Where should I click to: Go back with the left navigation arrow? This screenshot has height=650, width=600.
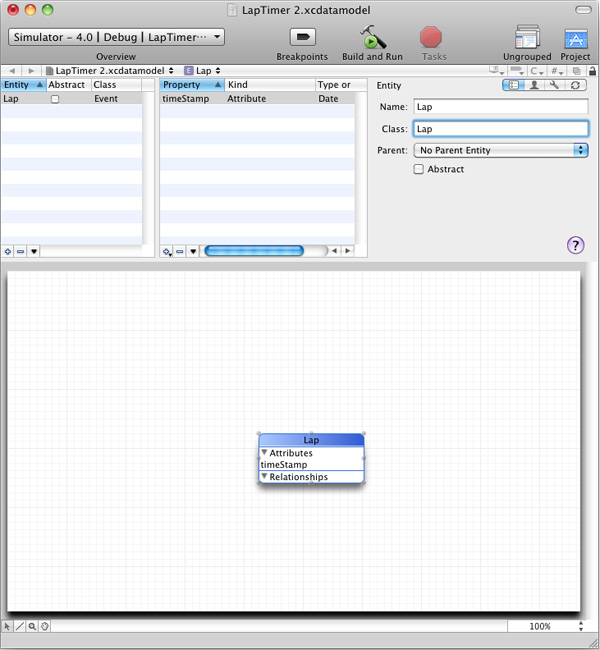pyautogui.click(x=12, y=71)
